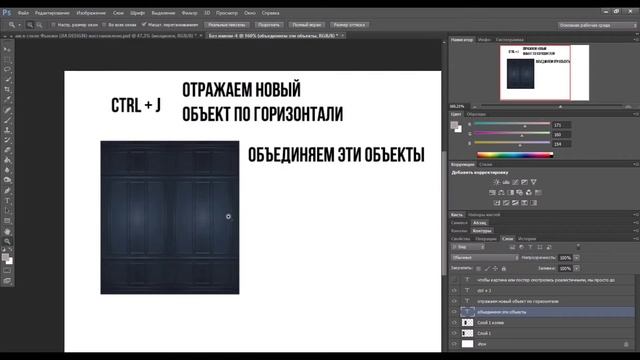Screen dimensions: 640x360
Task: Select the Type tool in the toolbar
Action: pyautogui.click(x=7, y=201)
